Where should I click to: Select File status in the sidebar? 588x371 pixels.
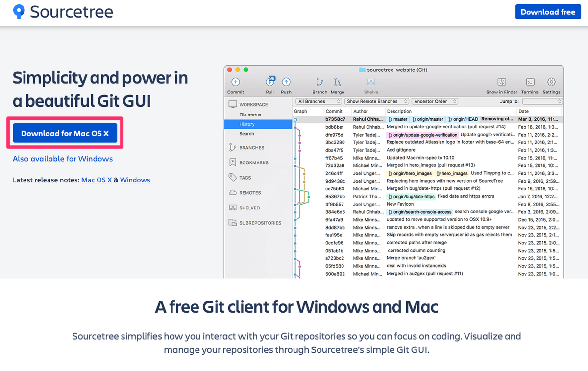(x=250, y=115)
